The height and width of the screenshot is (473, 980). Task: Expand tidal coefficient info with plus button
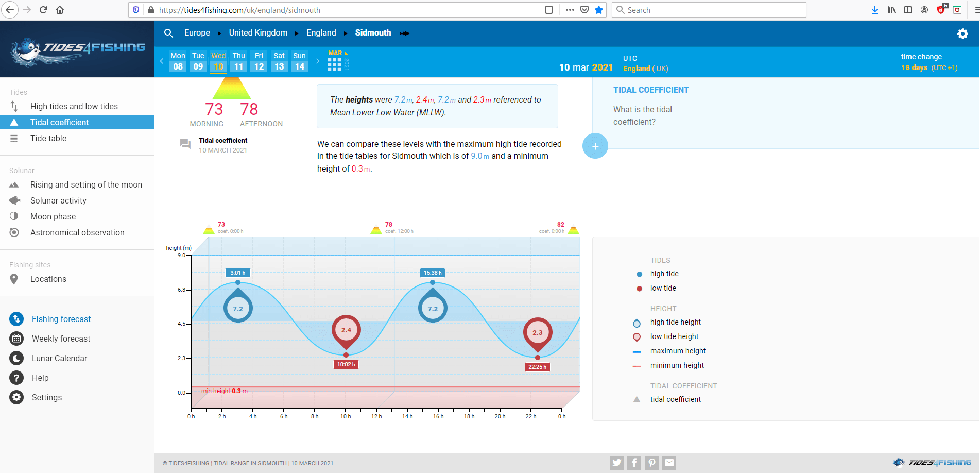595,146
